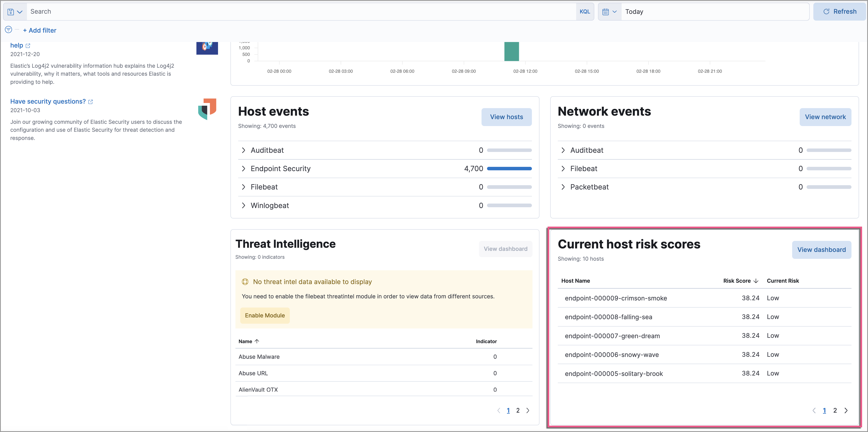Expand Endpoint Security host events row
Viewport: 868px width, 432px height.
pos(244,168)
